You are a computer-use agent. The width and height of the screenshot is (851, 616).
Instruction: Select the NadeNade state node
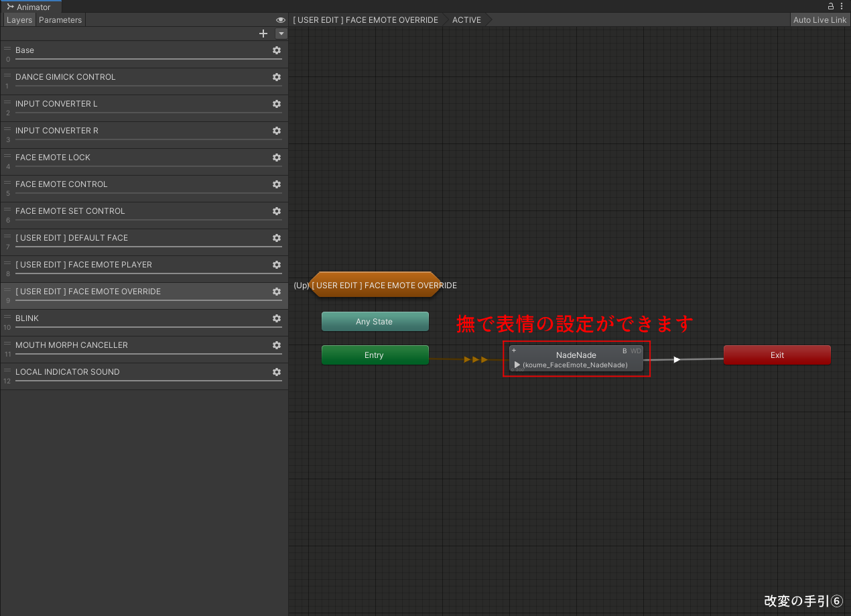click(x=576, y=355)
